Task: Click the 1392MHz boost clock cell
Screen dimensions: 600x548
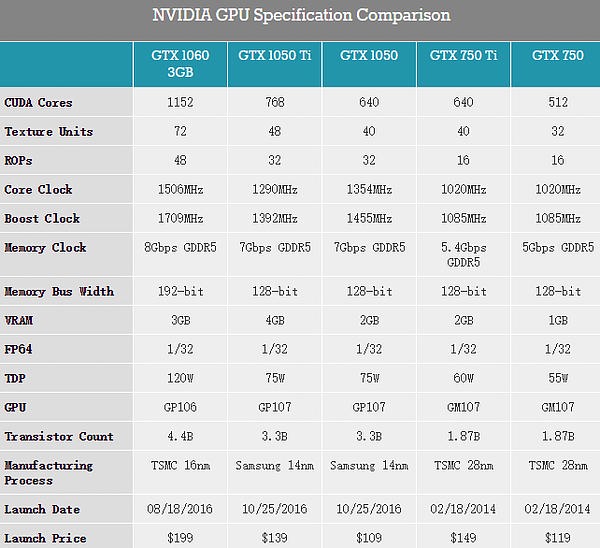Action: pyautogui.click(x=275, y=219)
